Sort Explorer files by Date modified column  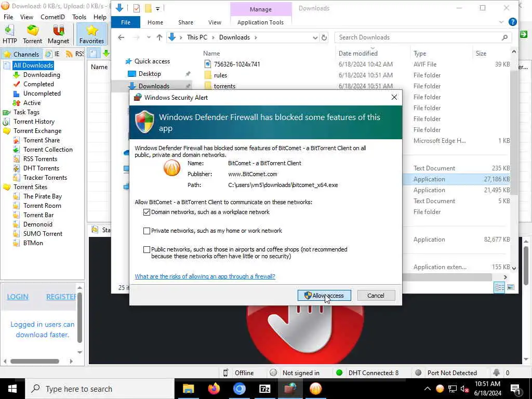click(x=358, y=54)
